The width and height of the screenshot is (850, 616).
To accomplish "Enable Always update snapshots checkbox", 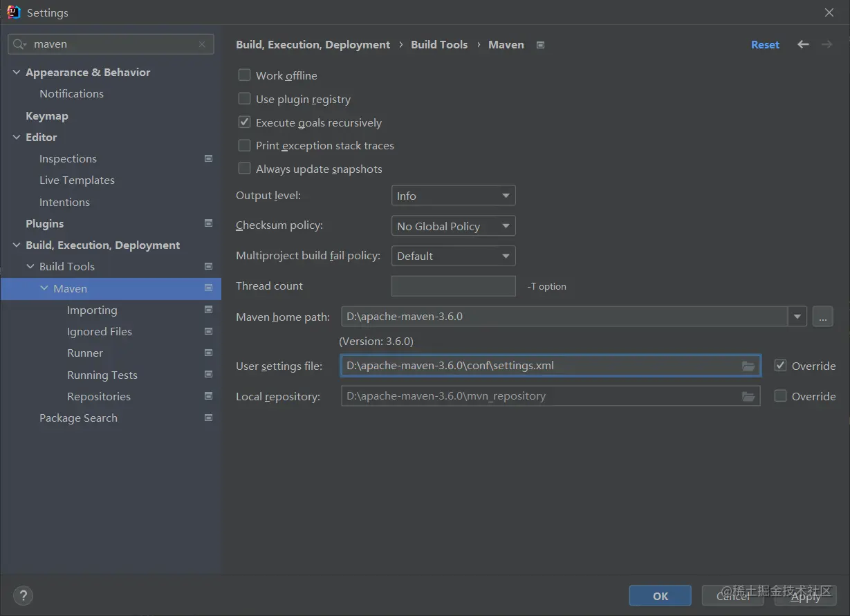I will click(244, 168).
